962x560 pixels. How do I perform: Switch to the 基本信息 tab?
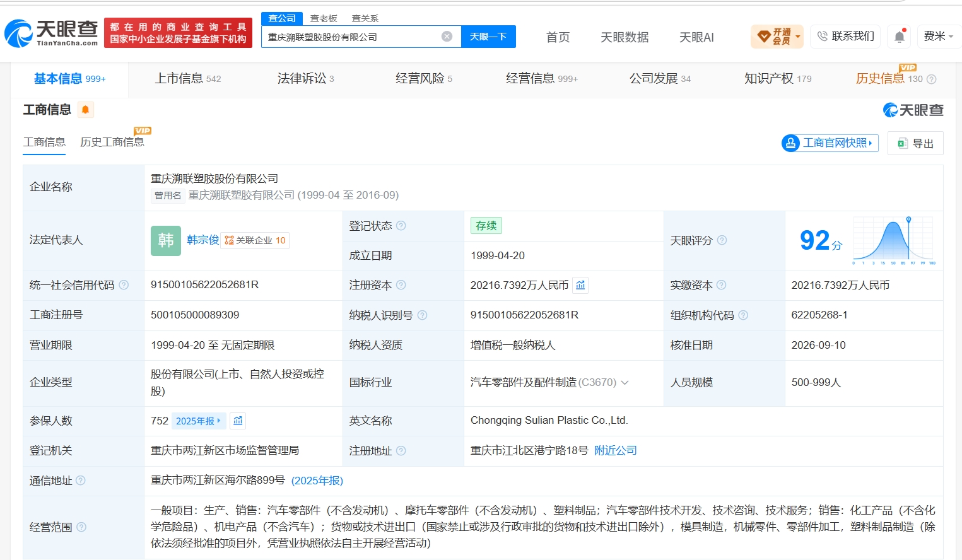pos(69,79)
